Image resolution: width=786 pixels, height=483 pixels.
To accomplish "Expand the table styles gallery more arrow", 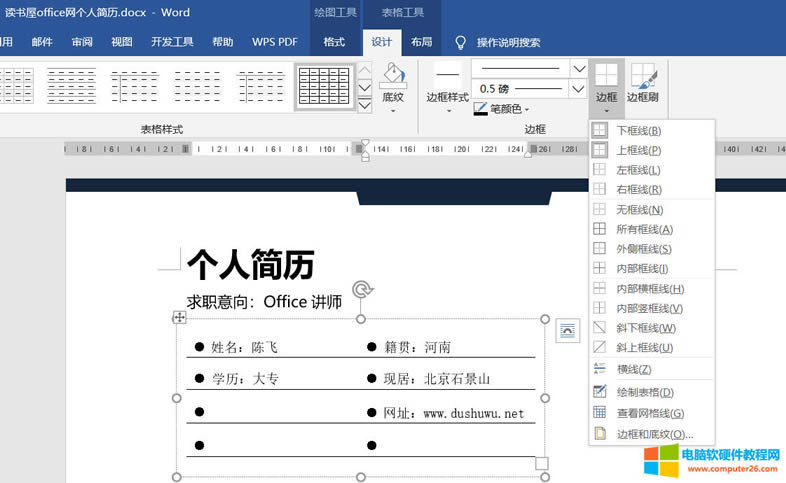I will click(x=365, y=103).
